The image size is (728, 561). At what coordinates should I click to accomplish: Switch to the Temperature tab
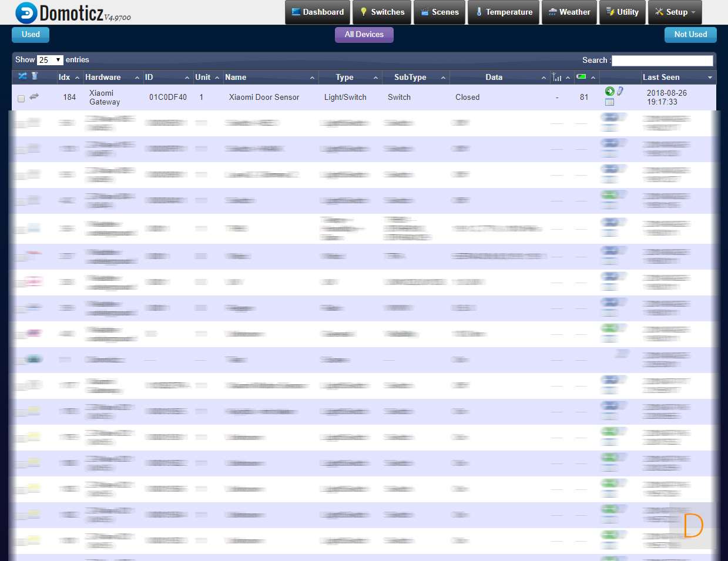coord(504,12)
